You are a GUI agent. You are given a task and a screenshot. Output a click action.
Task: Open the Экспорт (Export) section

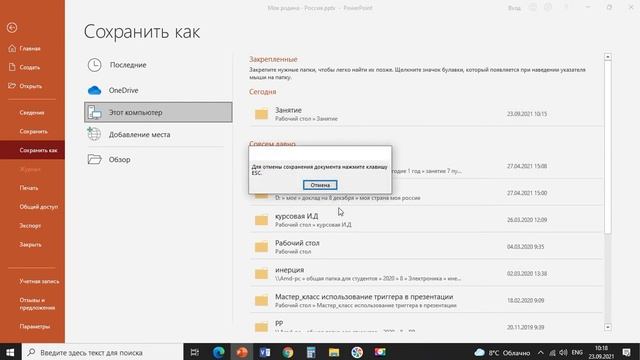point(30,225)
